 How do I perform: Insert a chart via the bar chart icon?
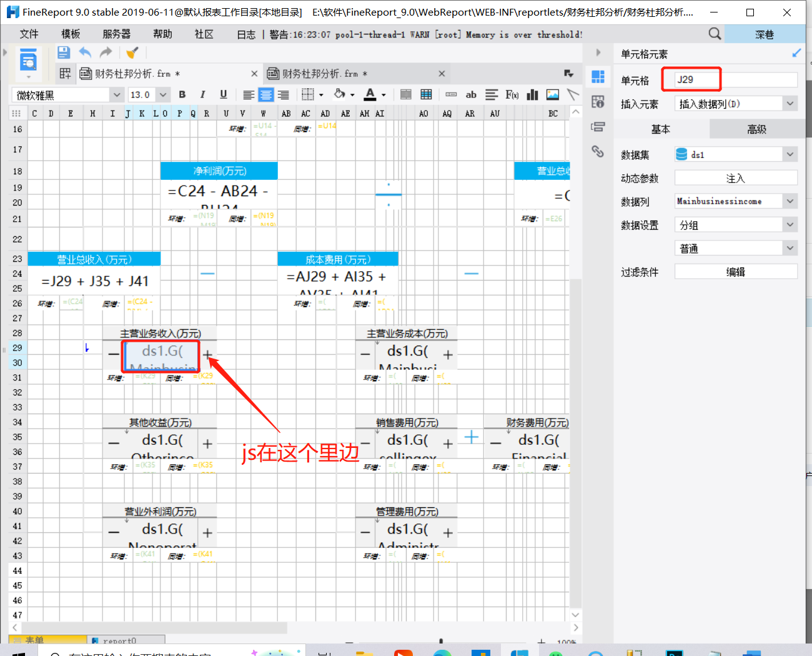click(532, 94)
